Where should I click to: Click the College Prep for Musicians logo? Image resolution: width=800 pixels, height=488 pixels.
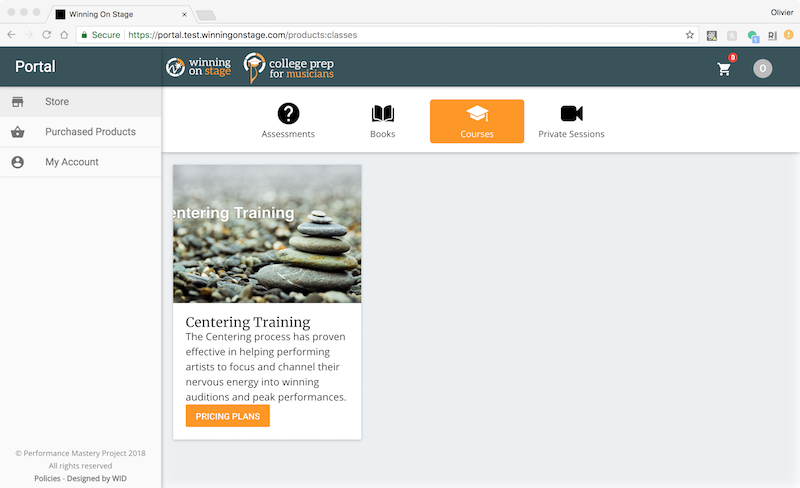289,68
